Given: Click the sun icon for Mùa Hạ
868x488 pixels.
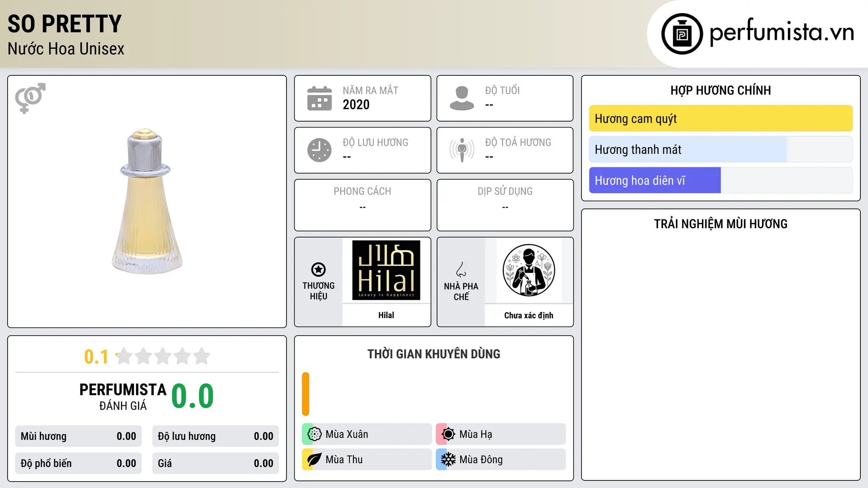Looking at the screenshot, I should tap(448, 434).
